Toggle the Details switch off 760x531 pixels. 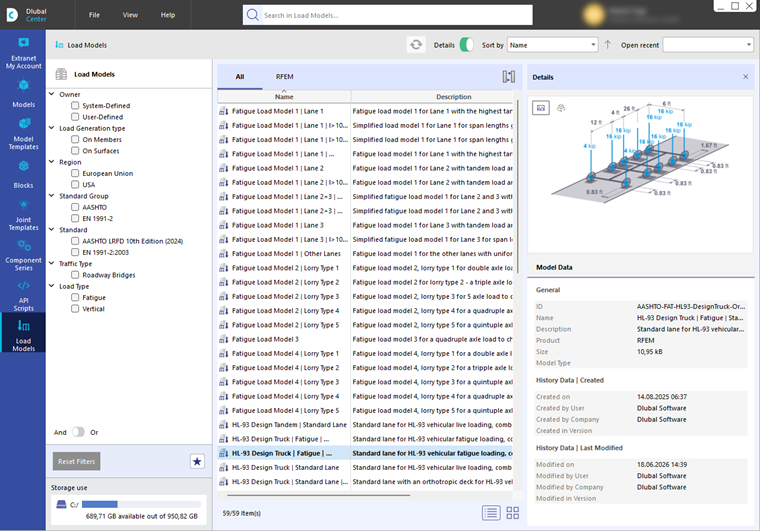point(466,45)
